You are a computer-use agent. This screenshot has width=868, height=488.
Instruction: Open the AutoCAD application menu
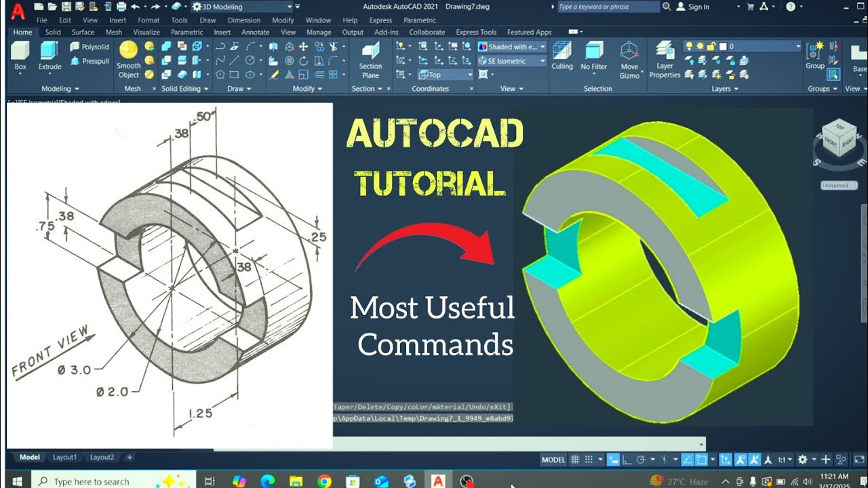pos(18,12)
